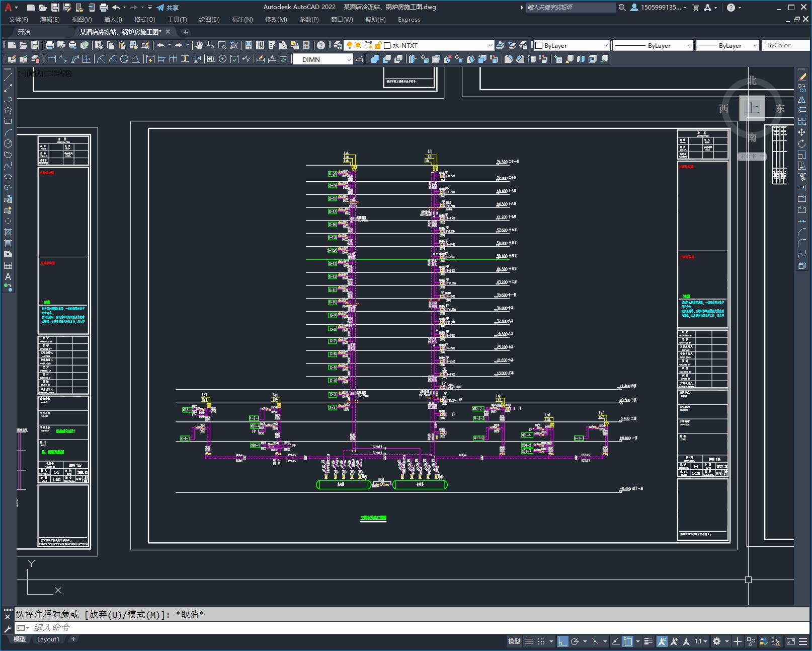The height and width of the screenshot is (651, 812).
Task: Open Layer Properties Manager icon
Action: (x=338, y=45)
